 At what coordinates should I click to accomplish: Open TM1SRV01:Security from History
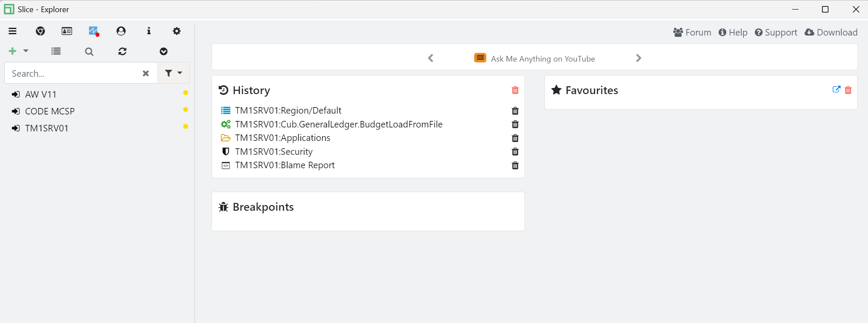click(x=274, y=152)
